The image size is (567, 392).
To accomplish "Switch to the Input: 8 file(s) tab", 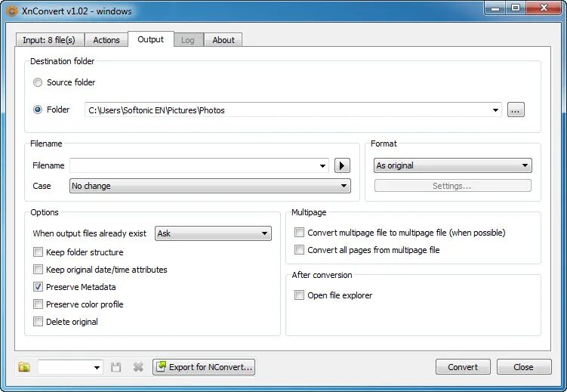I will pyautogui.click(x=49, y=40).
